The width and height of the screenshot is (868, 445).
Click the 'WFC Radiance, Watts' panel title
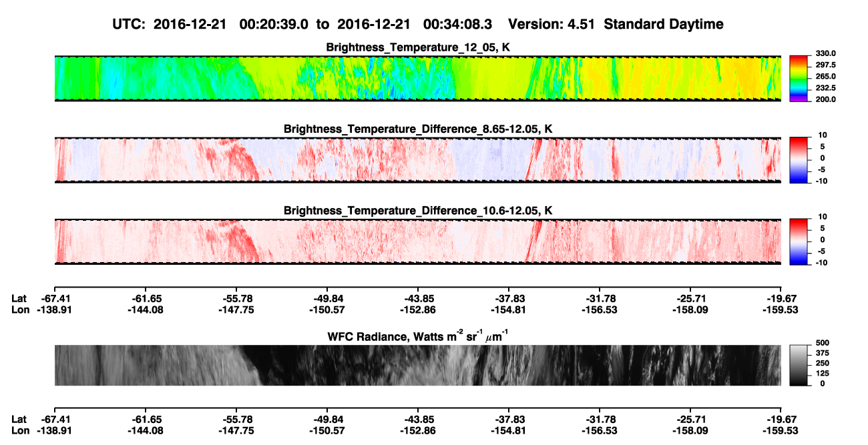pyautogui.click(x=418, y=336)
